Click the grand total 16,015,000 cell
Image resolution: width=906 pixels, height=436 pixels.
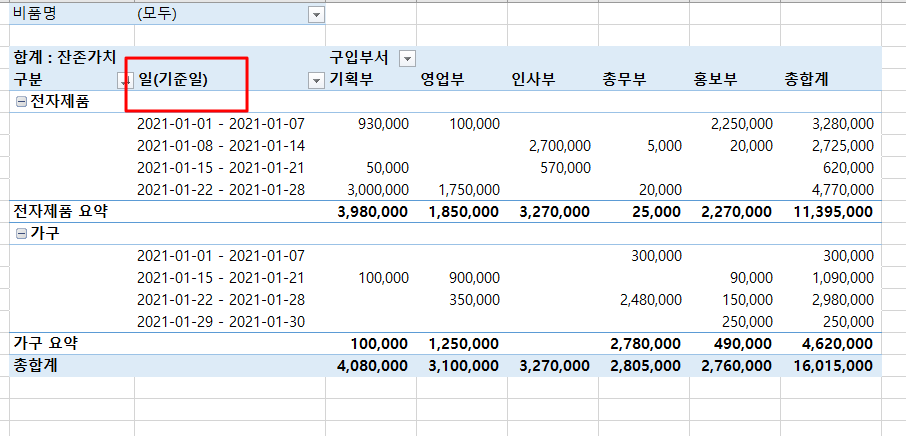point(831,366)
